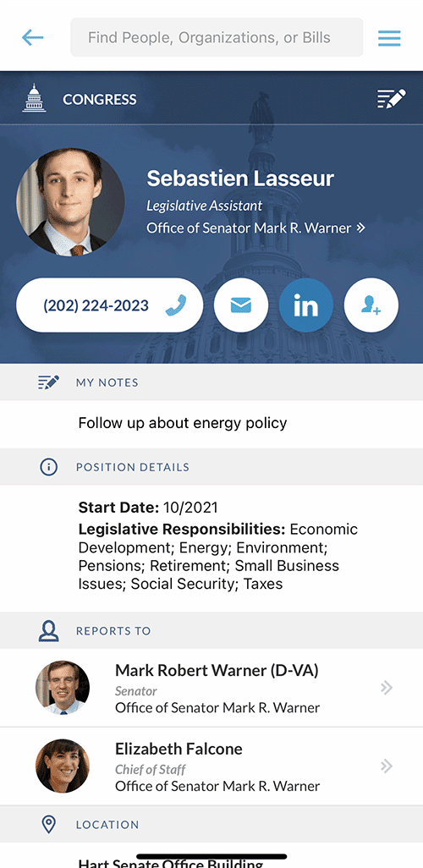This screenshot has height=868, width=423.
Task: View Sebastien Lasseur's profile photo
Action: (x=70, y=202)
